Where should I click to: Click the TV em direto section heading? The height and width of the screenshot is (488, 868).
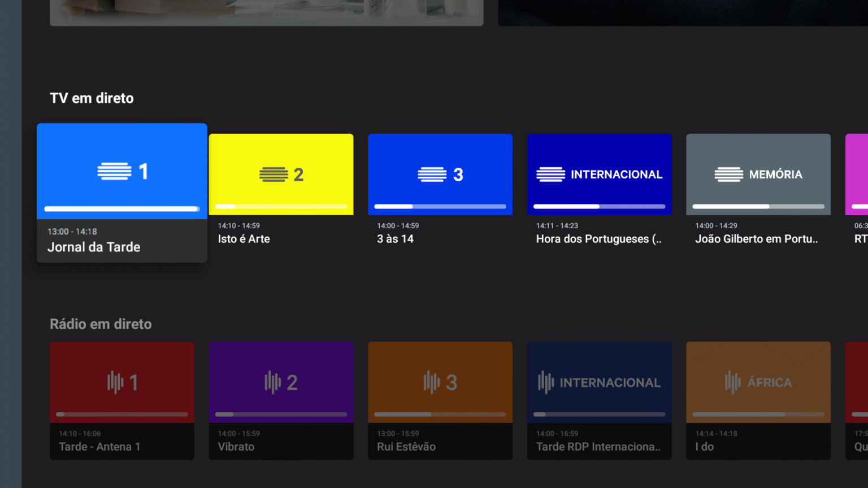[91, 98]
